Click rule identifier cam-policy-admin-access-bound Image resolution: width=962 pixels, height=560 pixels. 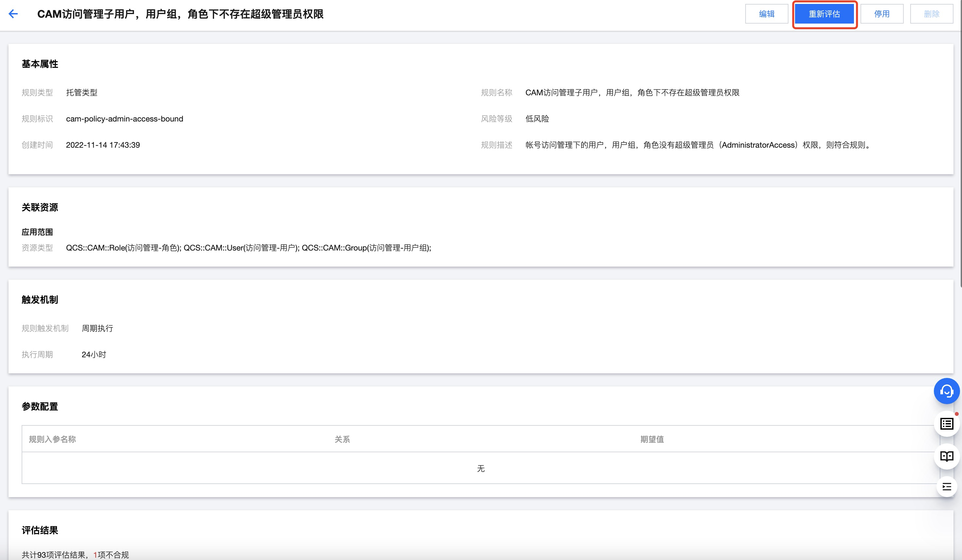(124, 119)
